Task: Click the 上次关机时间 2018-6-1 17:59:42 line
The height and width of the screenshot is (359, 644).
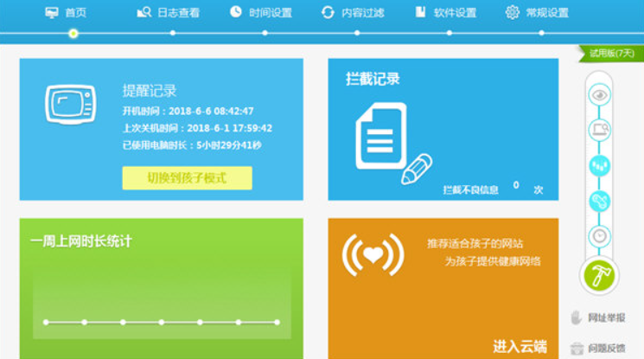Action: [x=197, y=128]
